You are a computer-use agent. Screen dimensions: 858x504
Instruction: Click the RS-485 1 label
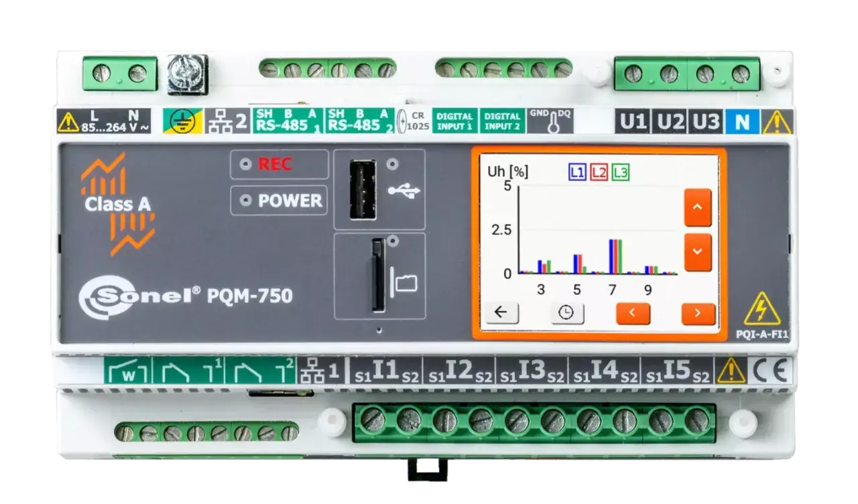click(x=288, y=121)
